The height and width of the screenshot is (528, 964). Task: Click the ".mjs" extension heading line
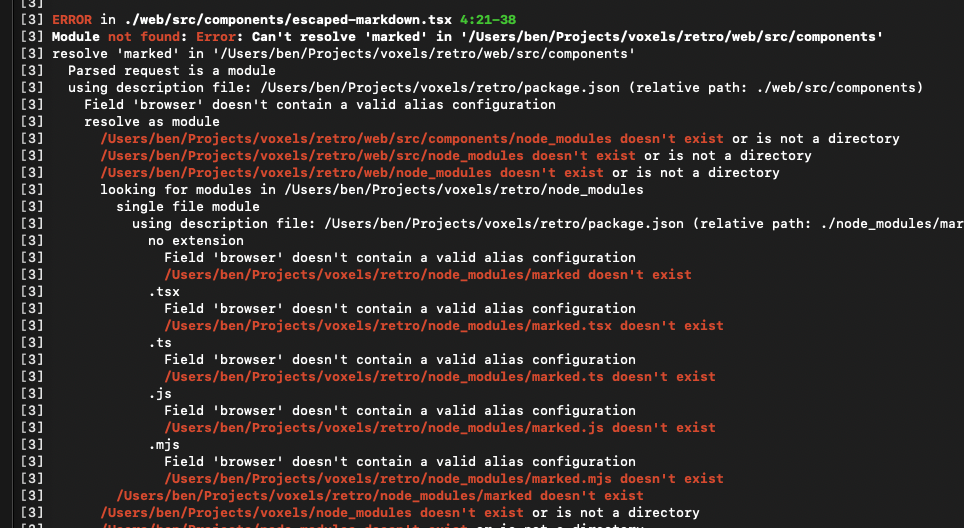pyautogui.click(x=164, y=445)
